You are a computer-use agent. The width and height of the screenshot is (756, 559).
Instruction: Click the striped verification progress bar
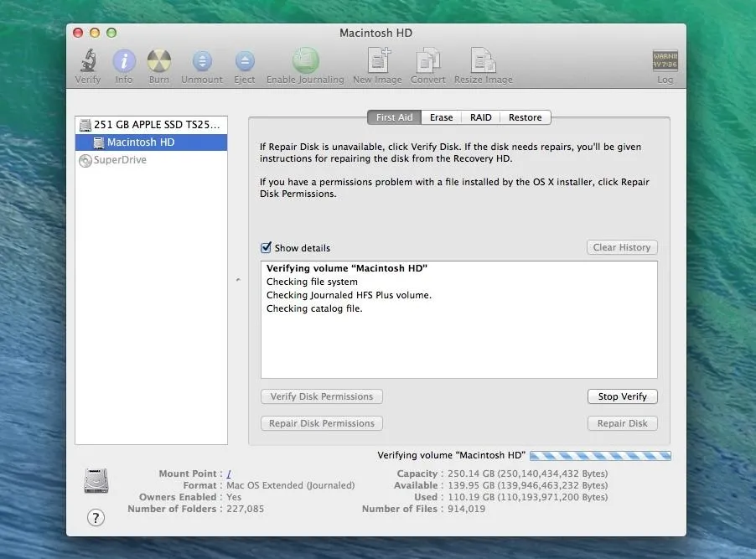(600, 455)
